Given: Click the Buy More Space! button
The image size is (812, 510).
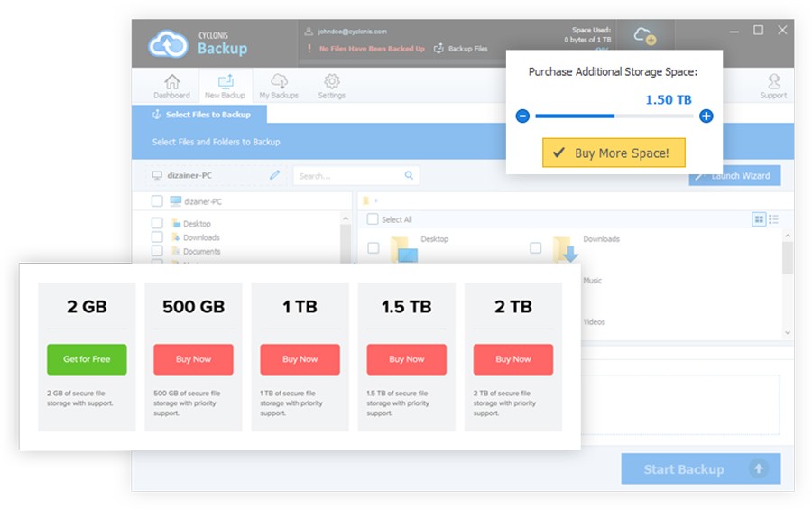Looking at the screenshot, I should point(613,153).
